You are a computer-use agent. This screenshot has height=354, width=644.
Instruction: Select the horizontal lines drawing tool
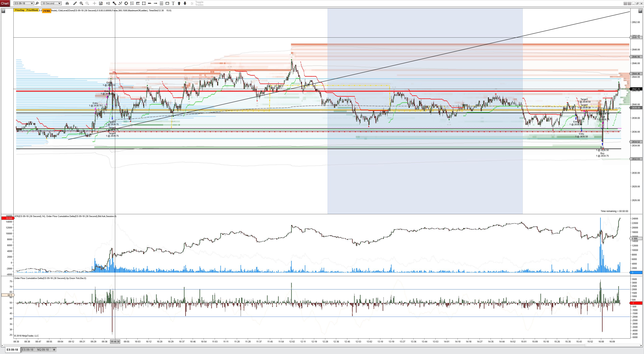point(161,3)
